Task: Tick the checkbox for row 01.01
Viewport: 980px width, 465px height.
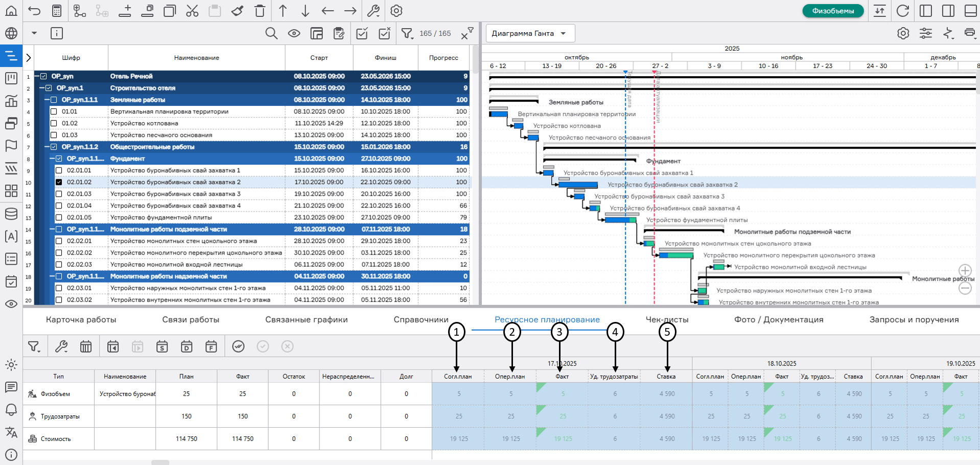Action: [54, 111]
